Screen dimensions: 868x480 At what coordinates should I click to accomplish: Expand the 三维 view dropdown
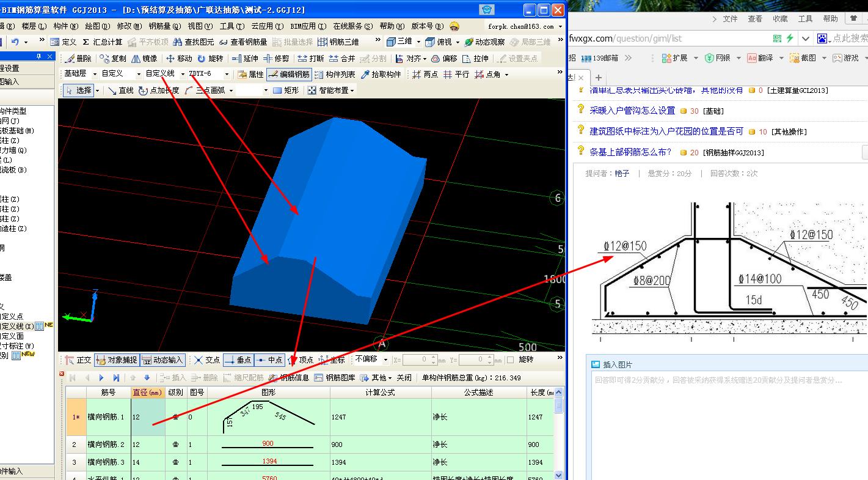pyautogui.click(x=418, y=42)
